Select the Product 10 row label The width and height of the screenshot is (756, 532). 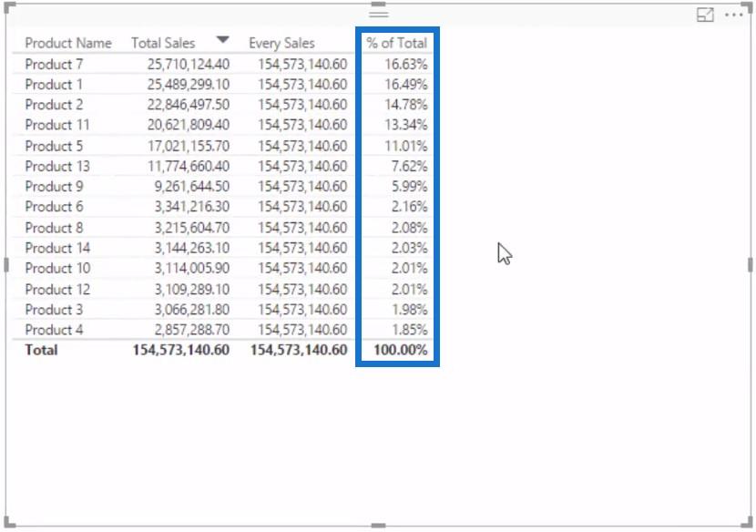point(57,268)
